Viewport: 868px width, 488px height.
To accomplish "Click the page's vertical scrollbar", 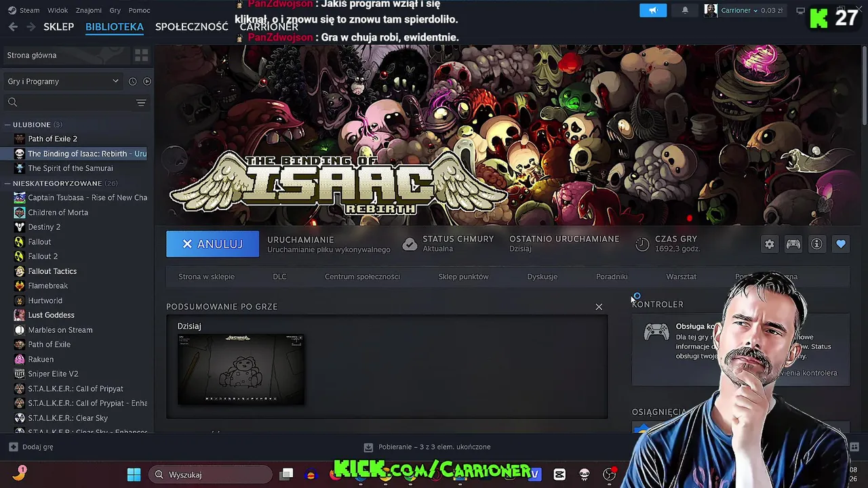I will (x=864, y=85).
